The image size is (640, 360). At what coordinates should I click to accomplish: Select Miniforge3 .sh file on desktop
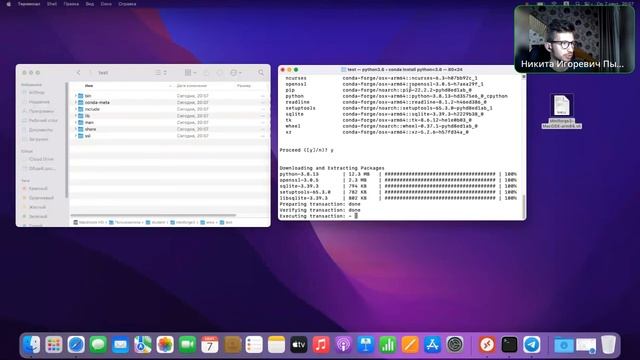[x=562, y=111]
